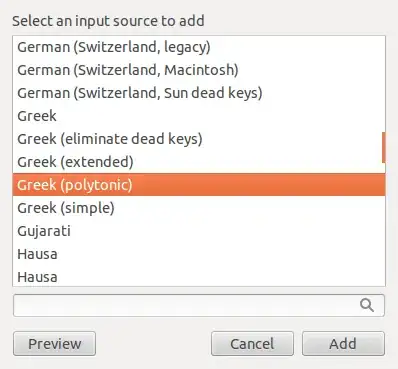Image resolution: width=398 pixels, height=369 pixels.
Task: Select the second Hausa entry at bottom
Action: 199,276
